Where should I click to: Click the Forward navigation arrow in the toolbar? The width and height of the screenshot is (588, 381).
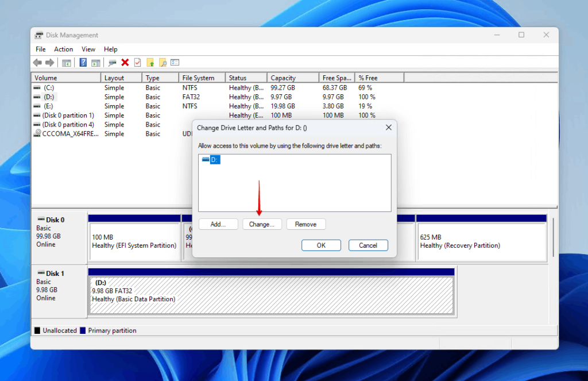pyautogui.click(x=49, y=62)
